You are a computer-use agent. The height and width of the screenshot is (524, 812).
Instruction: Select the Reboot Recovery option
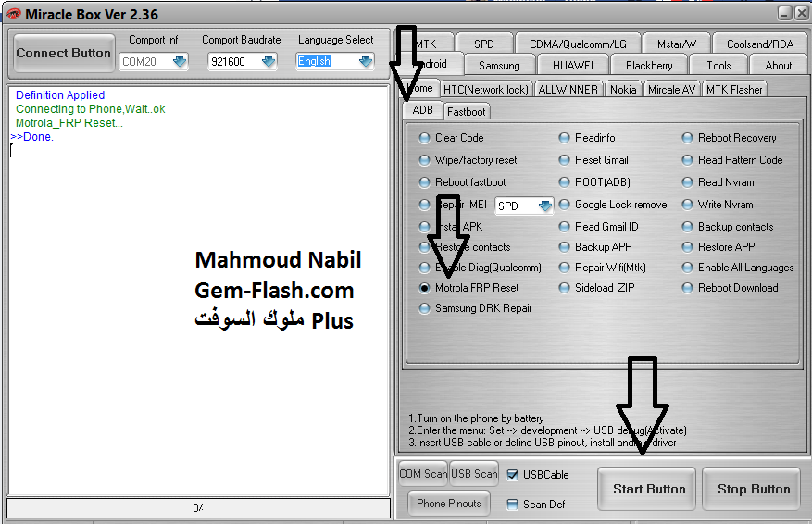[x=687, y=138]
